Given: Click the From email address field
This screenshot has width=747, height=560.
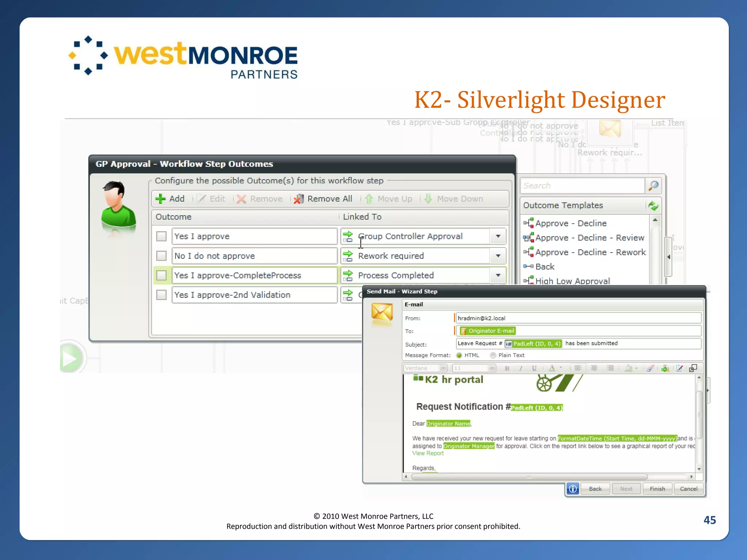Looking at the screenshot, I should point(578,318).
